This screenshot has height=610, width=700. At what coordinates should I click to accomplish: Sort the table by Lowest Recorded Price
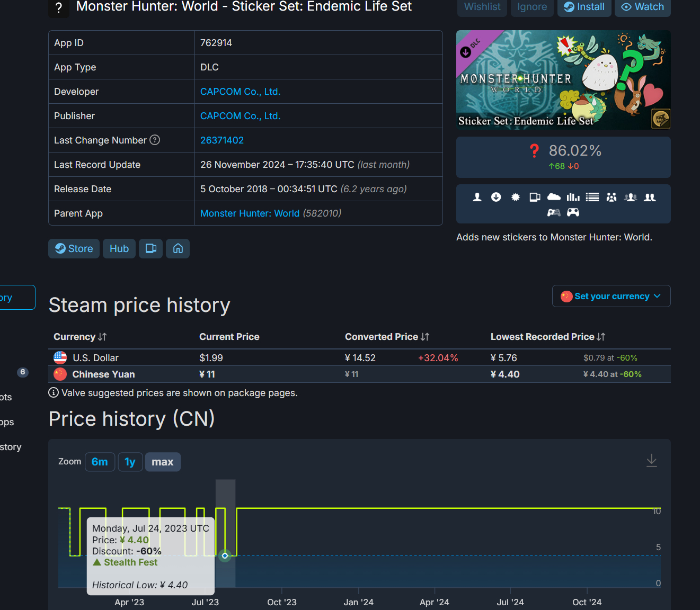click(548, 337)
